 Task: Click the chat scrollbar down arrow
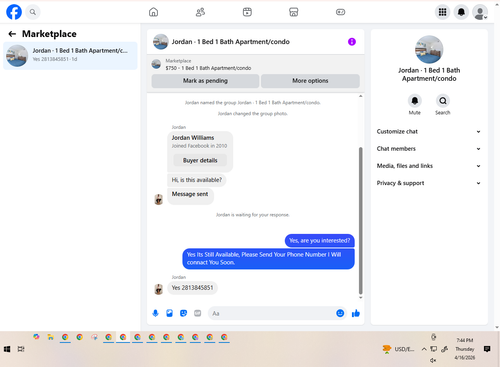(x=360, y=298)
